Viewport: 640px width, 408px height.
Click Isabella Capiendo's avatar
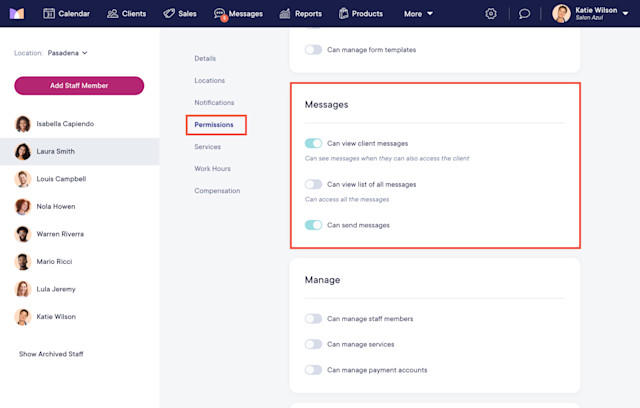23,124
